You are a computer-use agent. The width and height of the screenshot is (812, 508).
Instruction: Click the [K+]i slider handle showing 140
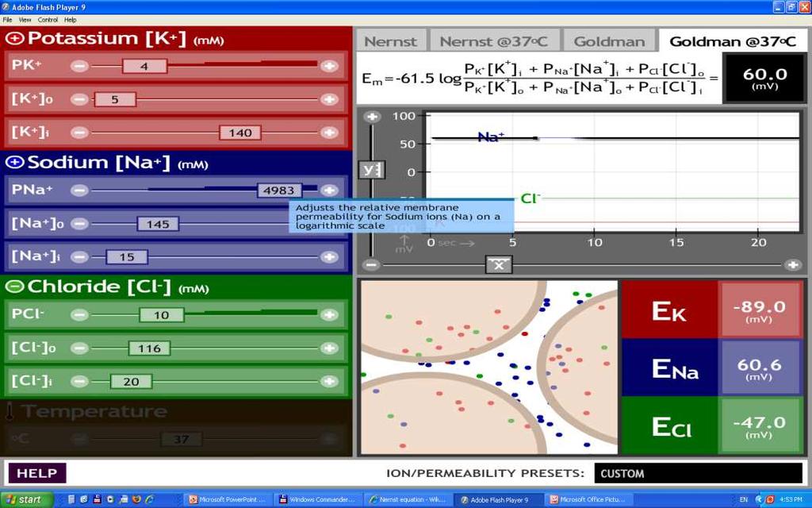[x=239, y=133]
